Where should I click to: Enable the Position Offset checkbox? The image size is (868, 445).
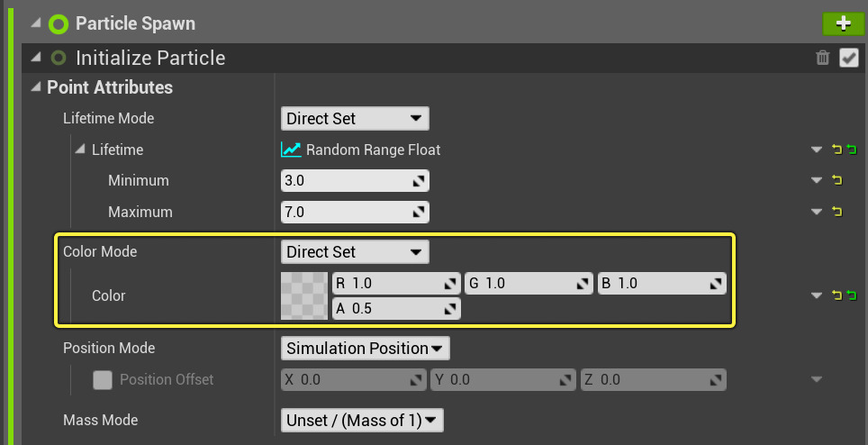[103, 380]
